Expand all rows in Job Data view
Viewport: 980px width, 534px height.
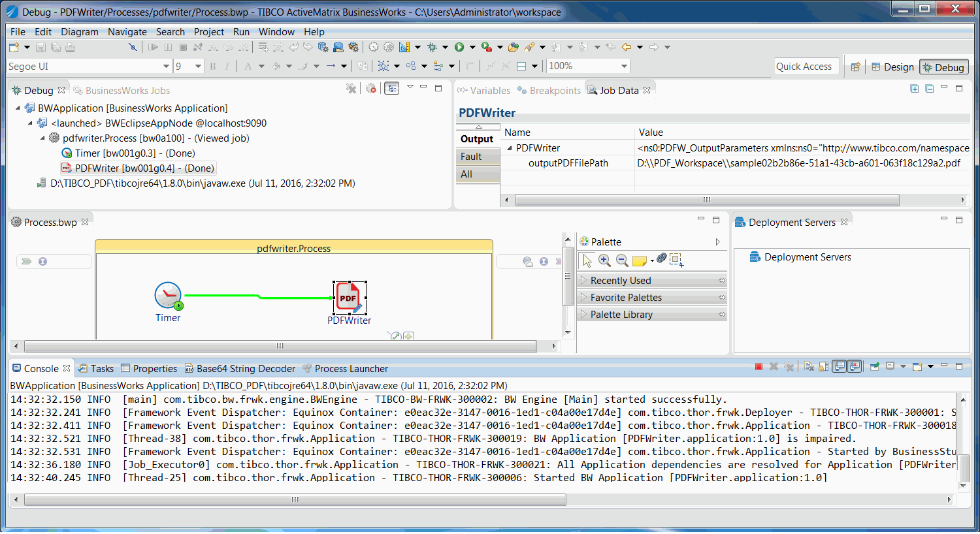915,89
